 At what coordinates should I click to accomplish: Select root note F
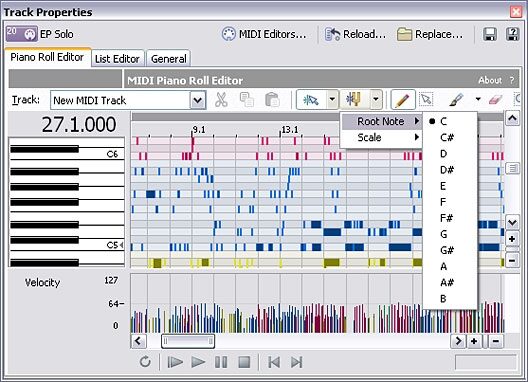pos(450,202)
